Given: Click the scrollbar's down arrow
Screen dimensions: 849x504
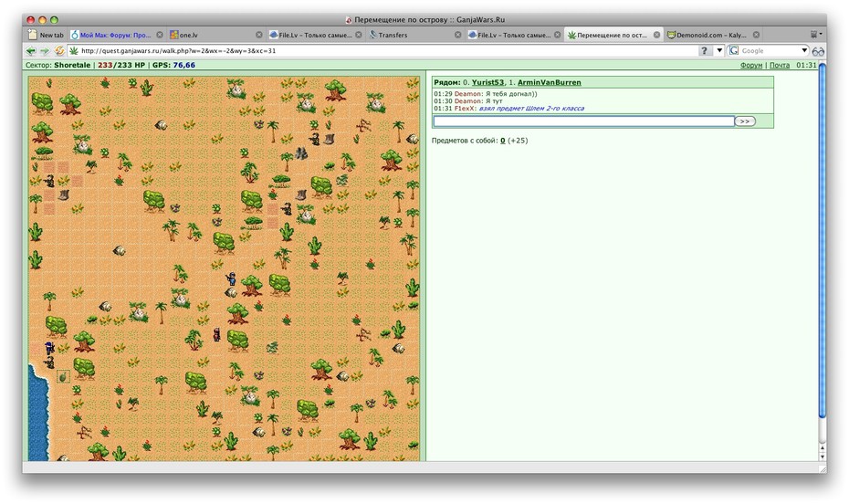Looking at the screenshot, I should tap(823, 457).
